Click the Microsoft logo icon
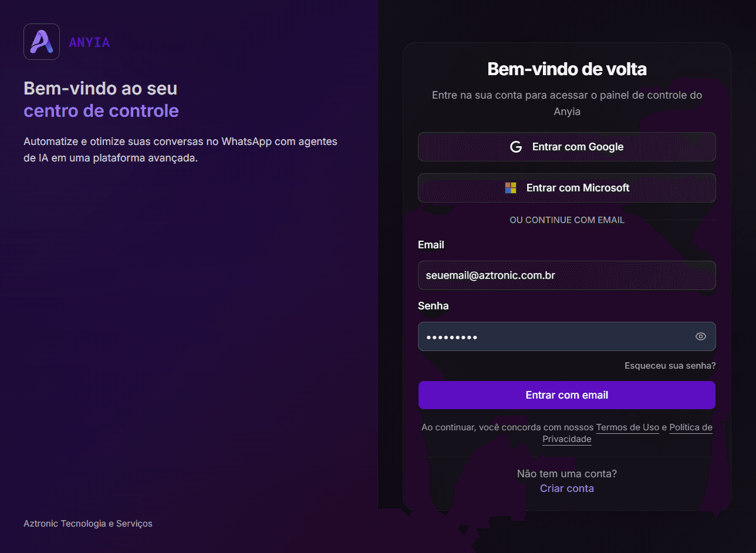 pyautogui.click(x=511, y=188)
